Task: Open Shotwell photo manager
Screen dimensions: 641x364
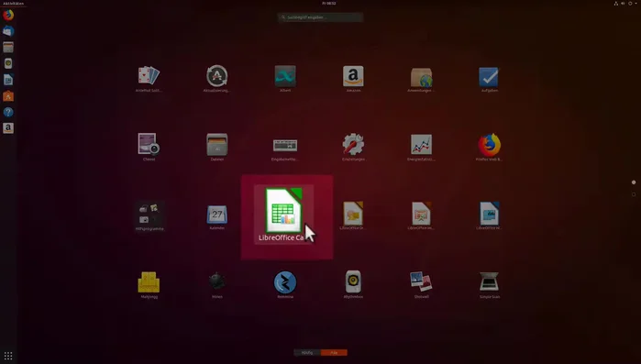Action: pos(421,285)
